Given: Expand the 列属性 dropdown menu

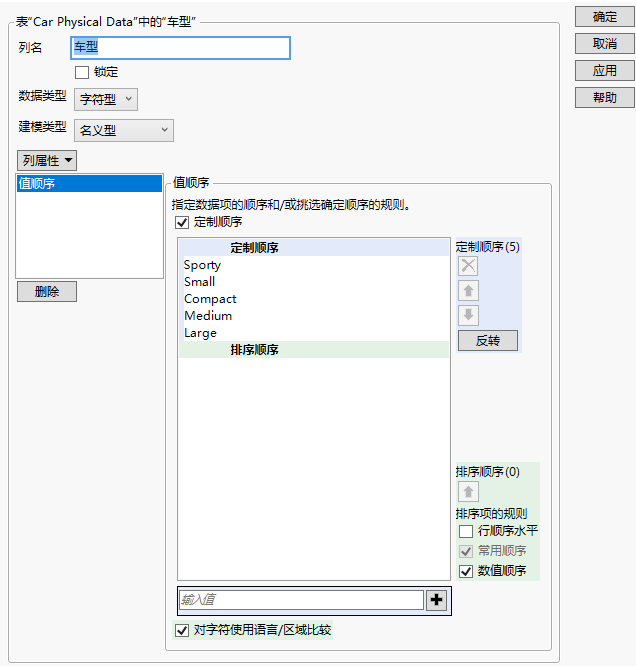Looking at the screenshot, I should click(x=47, y=161).
